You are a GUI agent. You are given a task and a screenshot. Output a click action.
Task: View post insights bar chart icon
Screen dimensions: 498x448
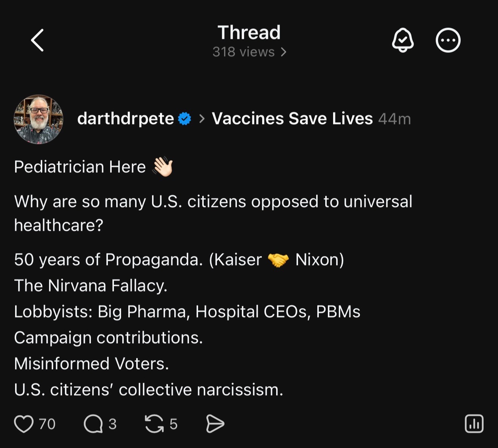[474, 424]
